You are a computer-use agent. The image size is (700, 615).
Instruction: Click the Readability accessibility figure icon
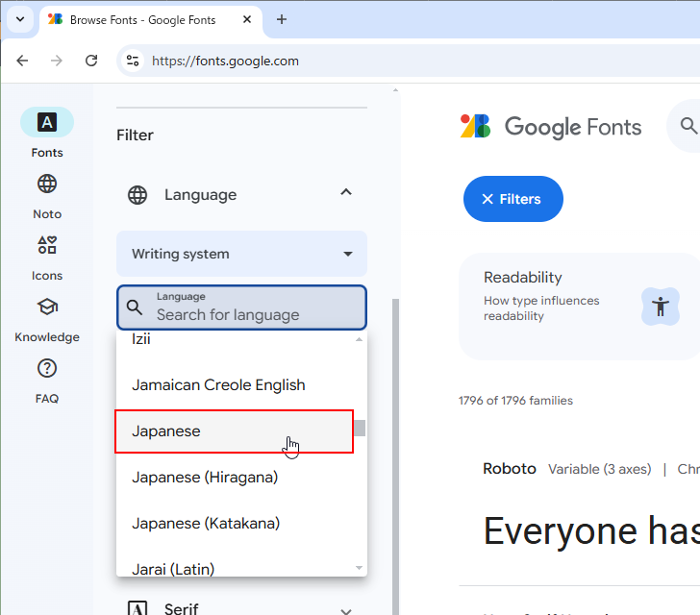pyautogui.click(x=660, y=307)
